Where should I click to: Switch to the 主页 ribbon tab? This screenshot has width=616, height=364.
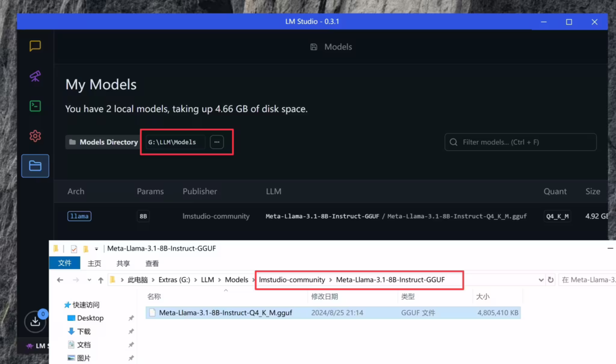pos(94,262)
